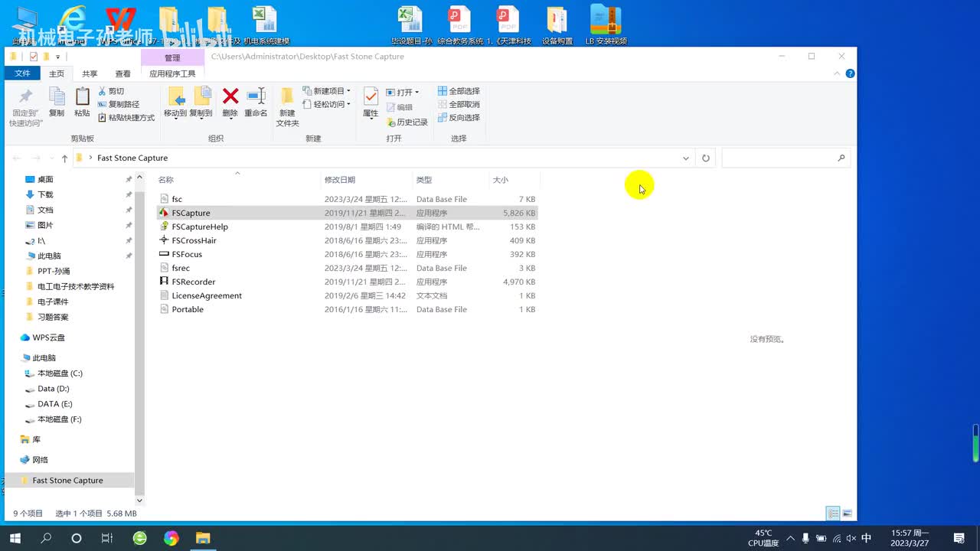Image resolution: width=980 pixels, height=551 pixels.
Task: Sort files by the 类型 column
Action: pos(451,180)
